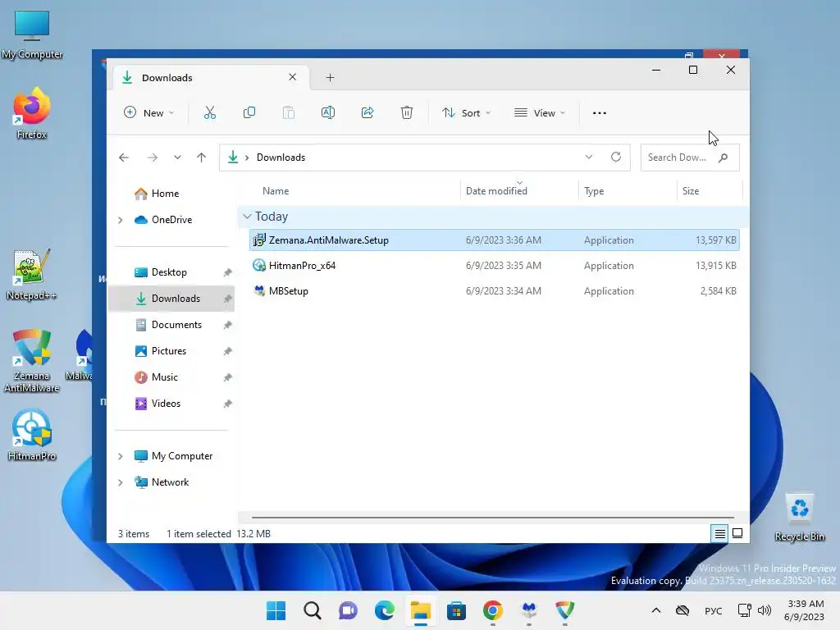The height and width of the screenshot is (630, 840).
Task: Open Videos in navigation pane
Action: (166, 404)
